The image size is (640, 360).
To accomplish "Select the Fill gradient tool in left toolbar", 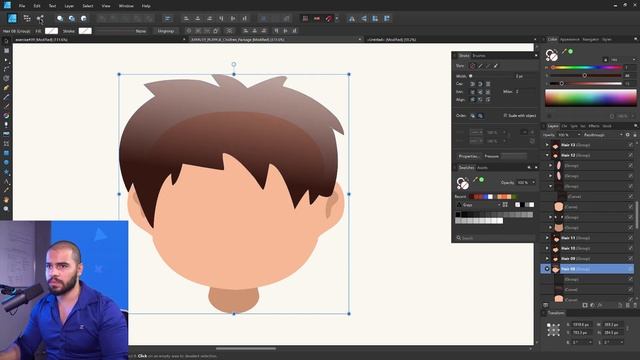I will pos(6,116).
